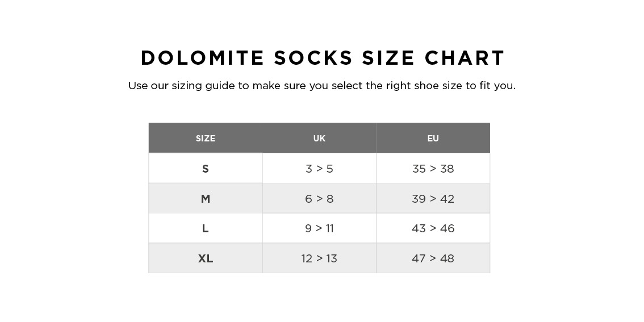Click EU size range 35 > 38
Screen dimensions: 644x322
(x=433, y=169)
